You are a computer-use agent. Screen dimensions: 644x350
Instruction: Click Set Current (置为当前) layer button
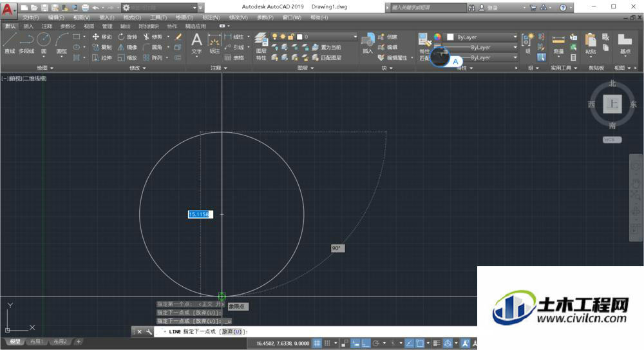[327, 47]
